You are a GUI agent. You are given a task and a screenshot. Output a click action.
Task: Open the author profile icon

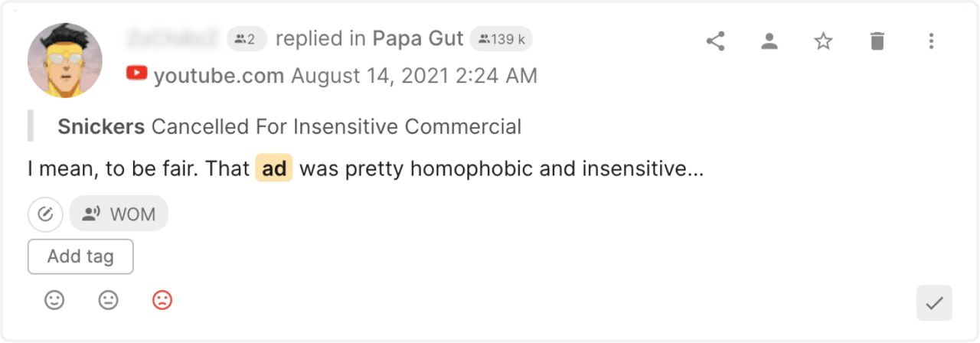(x=769, y=41)
